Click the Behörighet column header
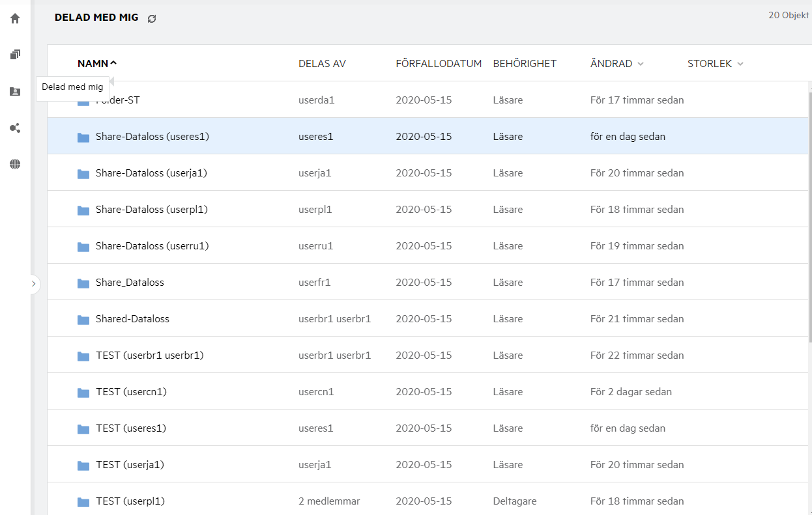This screenshot has height=515, width=812. (525, 64)
